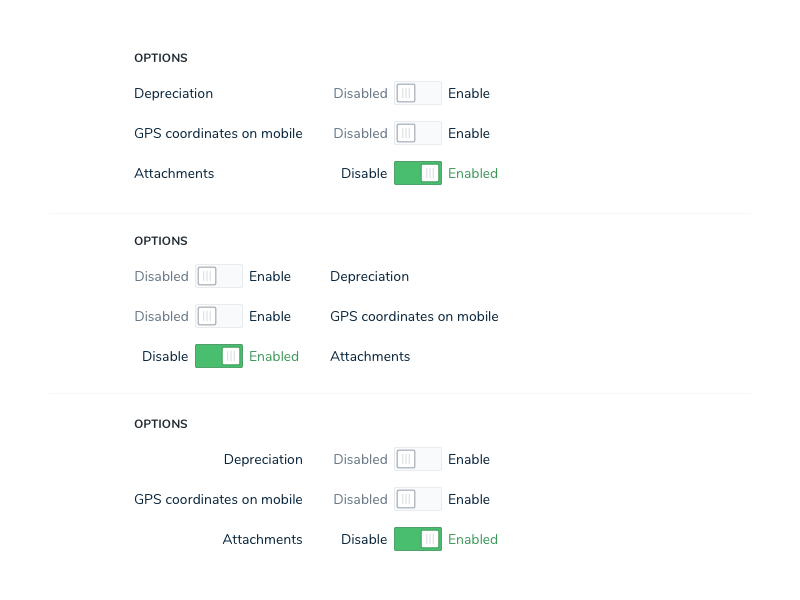Select the Enabled label next to middle Attachments
The width and height of the screenshot is (800, 600).
[274, 356]
